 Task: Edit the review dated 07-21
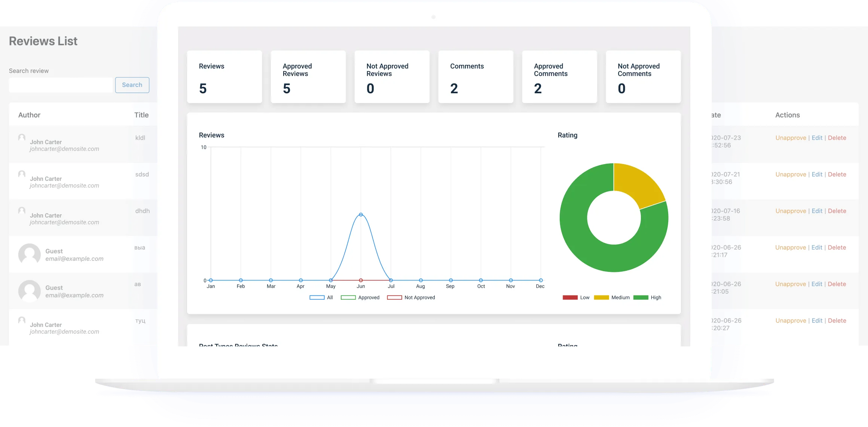coord(817,175)
